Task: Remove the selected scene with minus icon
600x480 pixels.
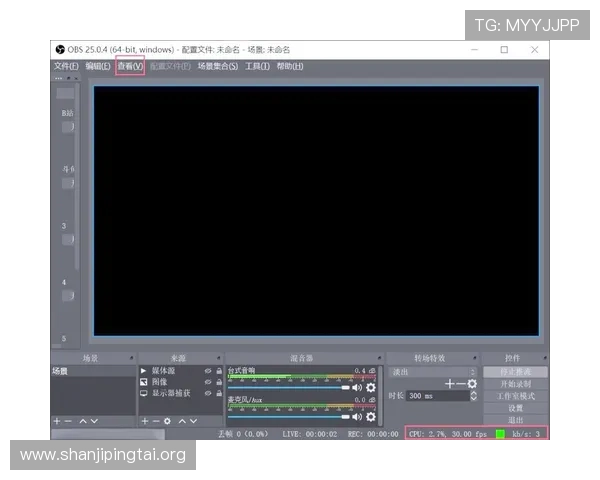Action: [x=68, y=421]
